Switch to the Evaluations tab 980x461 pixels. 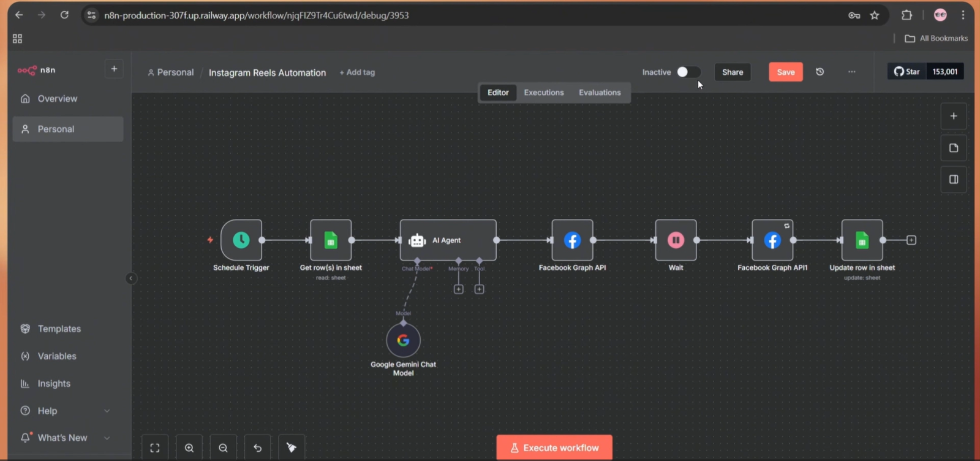(x=600, y=93)
